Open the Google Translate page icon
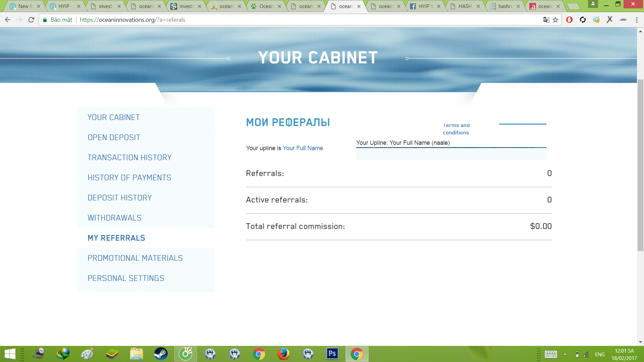 coord(546,20)
